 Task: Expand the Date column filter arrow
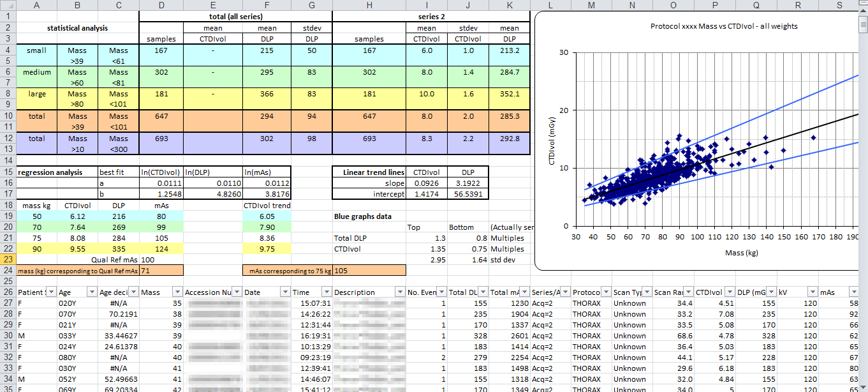tap(284, 292)
